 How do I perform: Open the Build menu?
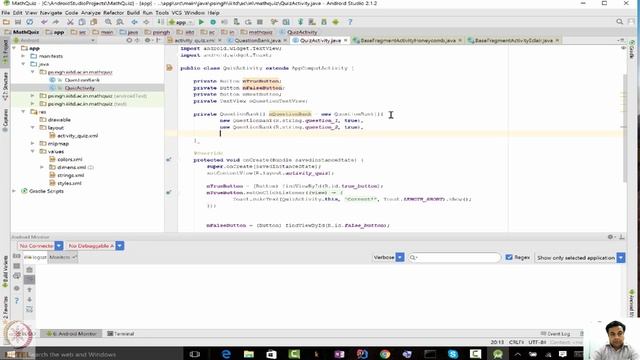pyautogui.click(x=133, y=13)
